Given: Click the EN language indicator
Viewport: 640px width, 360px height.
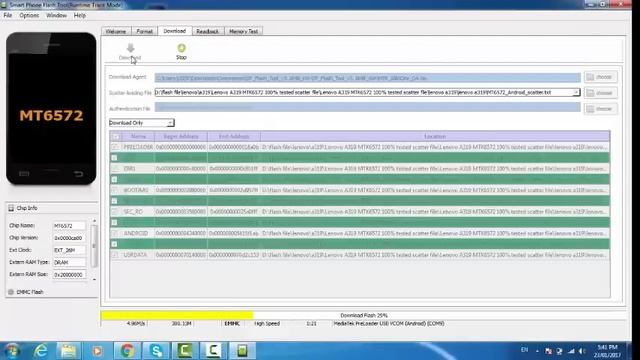Looking at the screenshot, I should coord(524,350).
